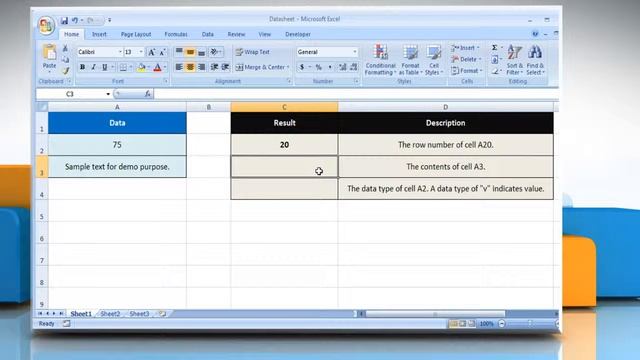The image size is (640, 360).
Task: Select row 3 header
Action: pos(42,167)
